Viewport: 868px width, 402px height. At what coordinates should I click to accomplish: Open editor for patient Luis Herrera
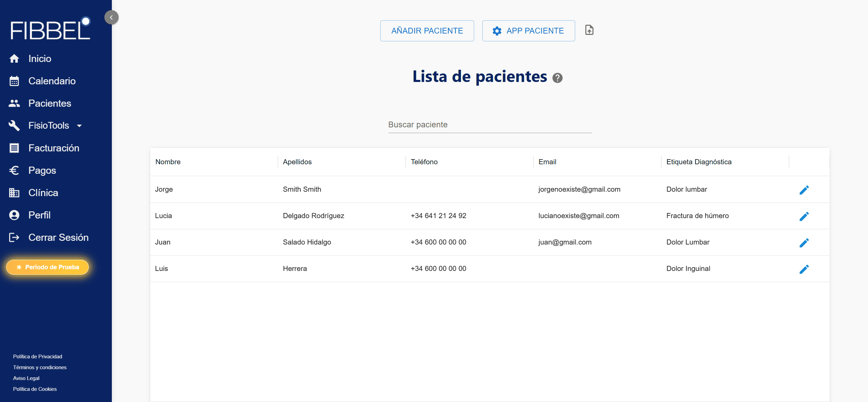(x=804, y=269)
